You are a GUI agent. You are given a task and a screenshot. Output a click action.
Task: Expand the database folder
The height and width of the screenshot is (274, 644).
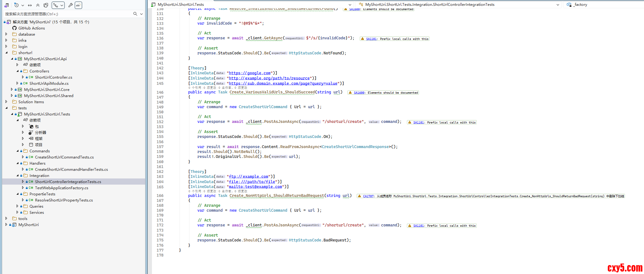(6, 34)
